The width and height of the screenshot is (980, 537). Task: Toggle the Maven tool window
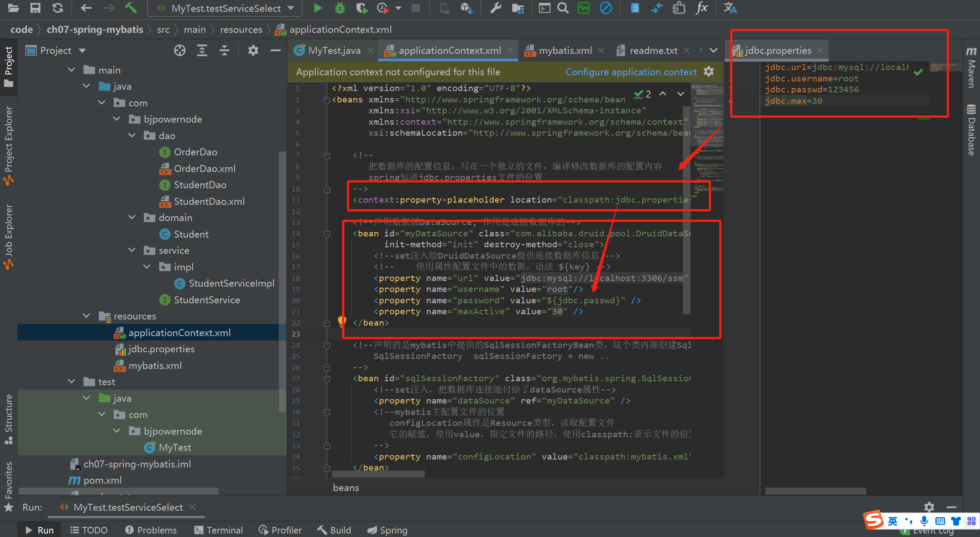pos(971,68)
